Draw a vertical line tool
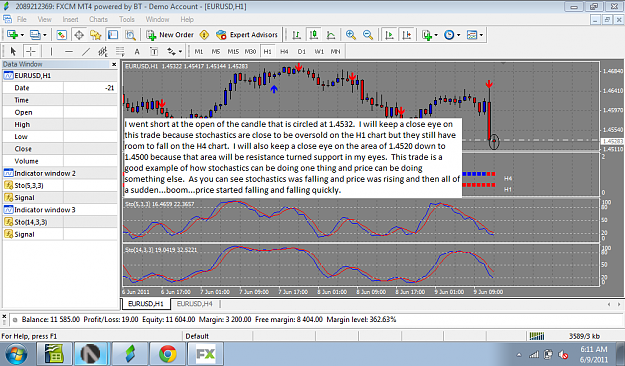Screen dimensions: 625x366 coord(51,51)
